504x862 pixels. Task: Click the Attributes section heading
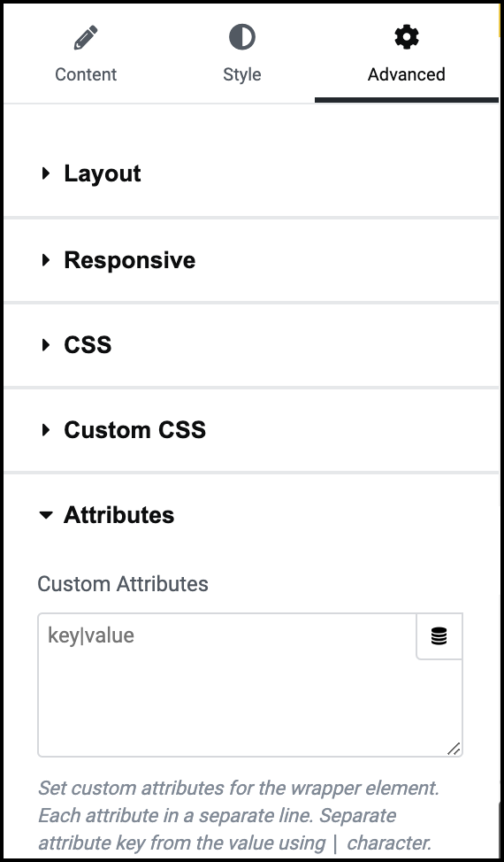click(119, 515)
